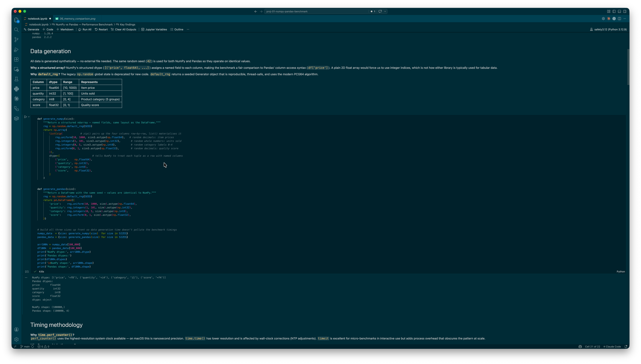
Task: Expand the run cell options chevron
Action: tap(29, 117)
